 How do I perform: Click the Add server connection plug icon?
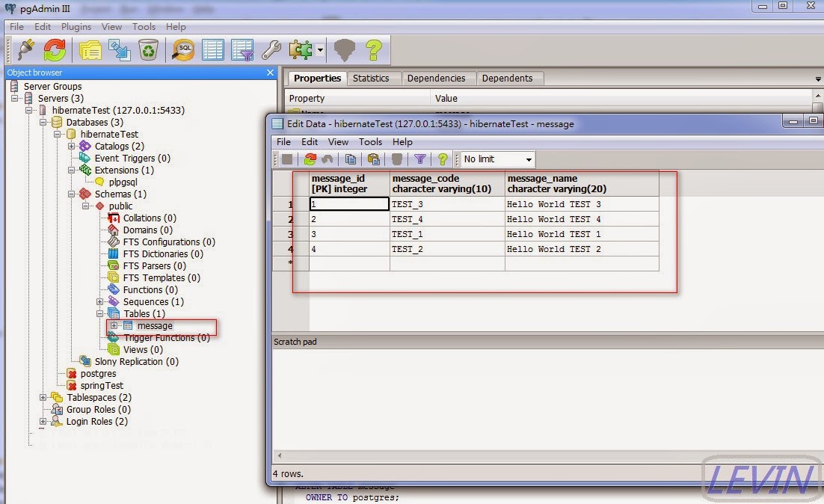tap(25, 50)
